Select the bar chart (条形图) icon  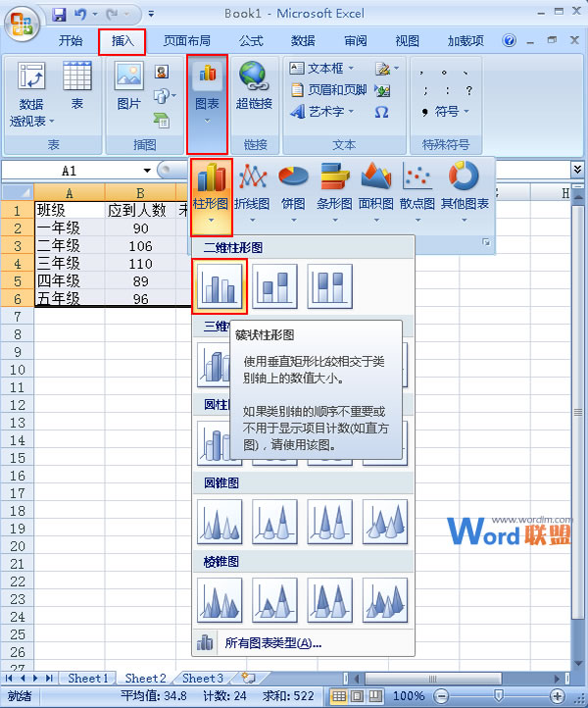point(334,187)
